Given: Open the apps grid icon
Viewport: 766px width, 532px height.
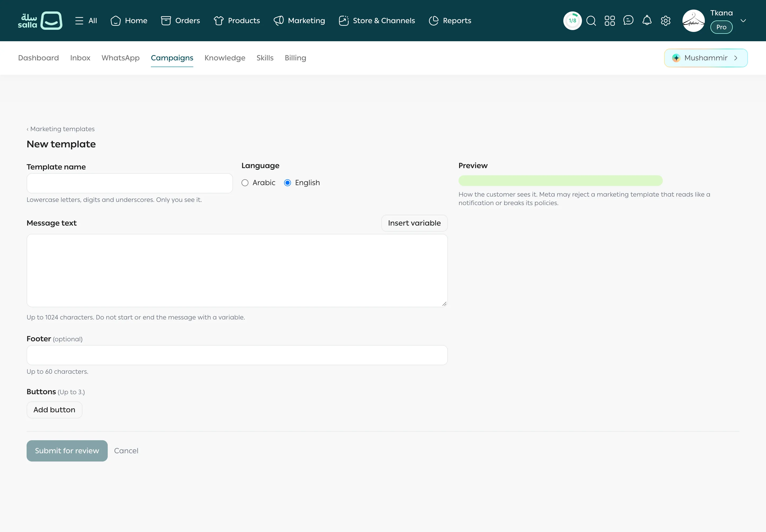Looking at the screenshot, I should tap(610, 21).
